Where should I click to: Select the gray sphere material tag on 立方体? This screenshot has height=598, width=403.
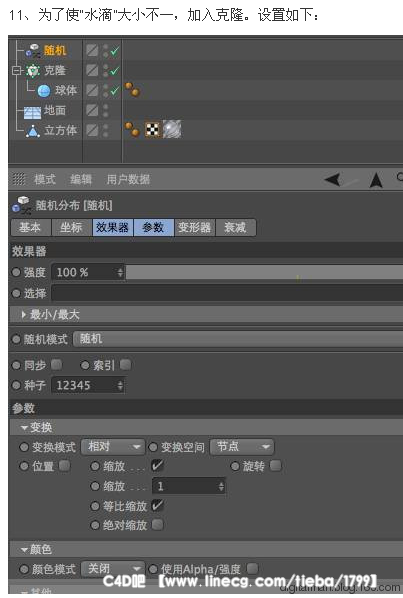click(x=172, y=129)
